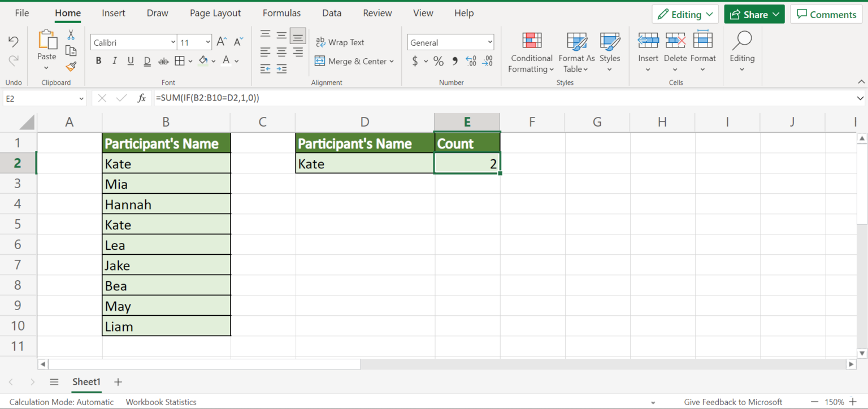The height and width of the screenshot is (409, 868).
Task: Open the Calibri font name dropdown
Action: [173, 42]
